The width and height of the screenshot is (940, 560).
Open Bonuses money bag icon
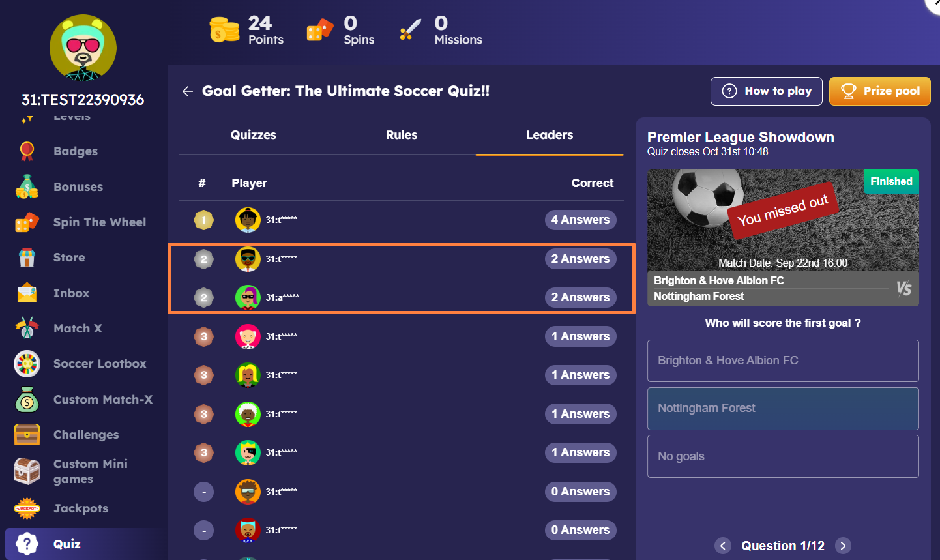[27, 186]
